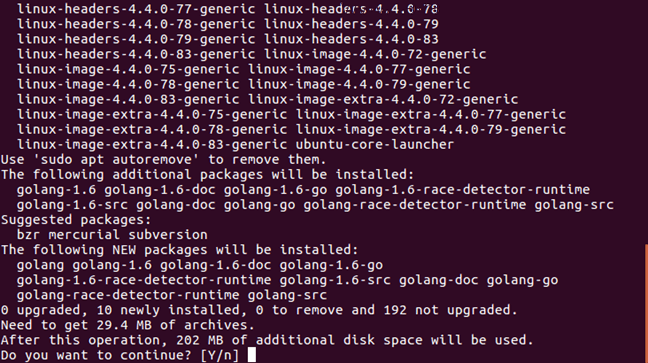Click 'golang-doc' on the NEW packages line
The image size is (648, 363).
click(438, 280)
